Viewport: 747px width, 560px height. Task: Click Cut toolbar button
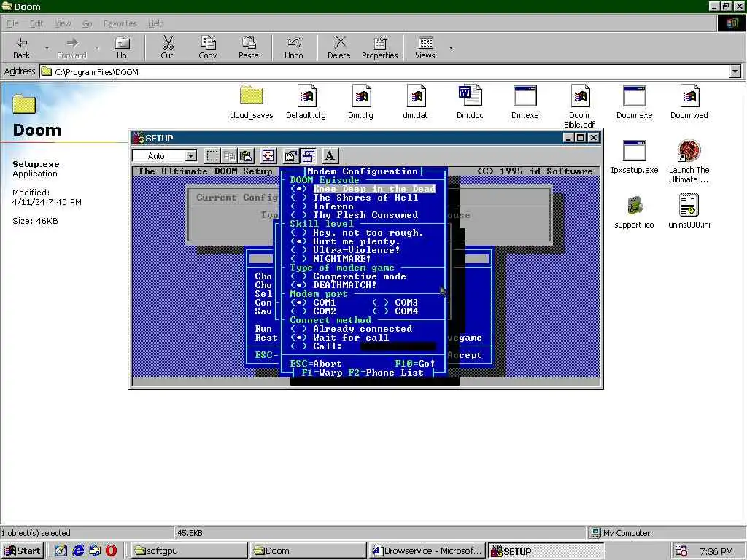(167, 47)
